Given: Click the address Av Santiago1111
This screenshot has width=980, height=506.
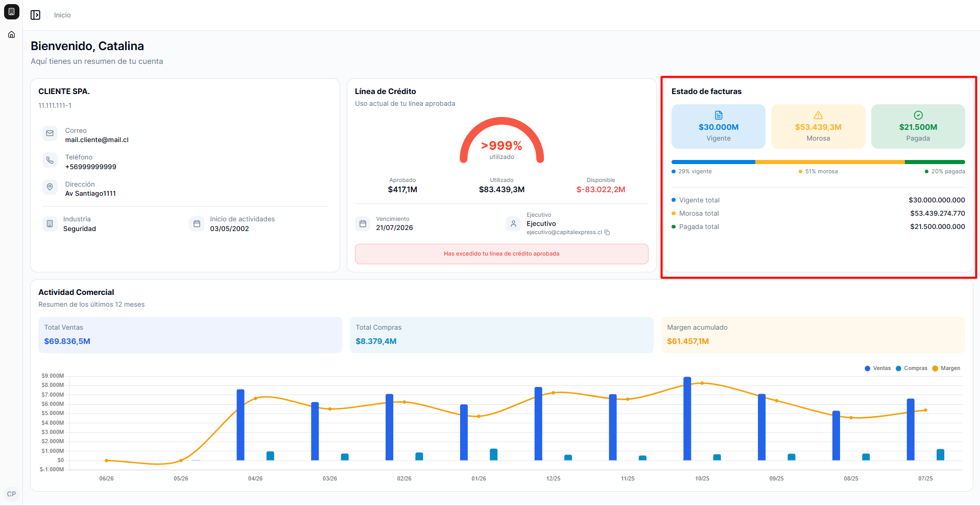Looking at the screenshot, I should 90,194.
